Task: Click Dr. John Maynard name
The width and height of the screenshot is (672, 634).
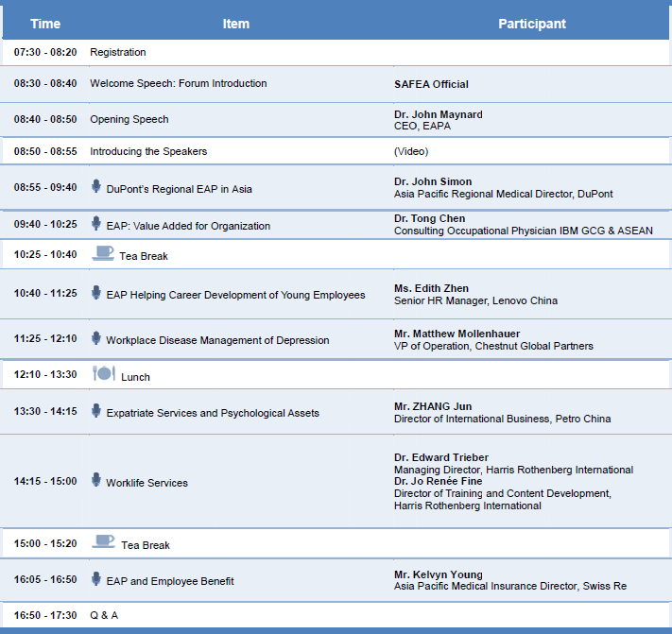Action: [x=439, y=114]
